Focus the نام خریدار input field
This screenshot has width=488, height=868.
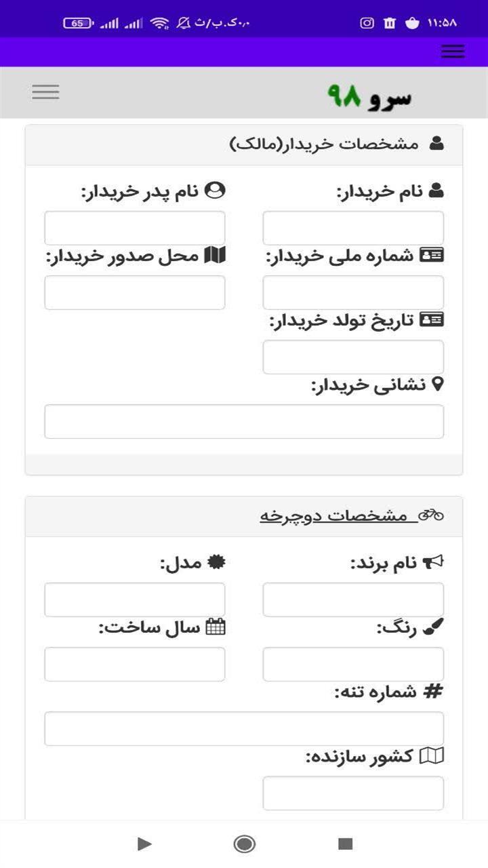coord(353,228)
